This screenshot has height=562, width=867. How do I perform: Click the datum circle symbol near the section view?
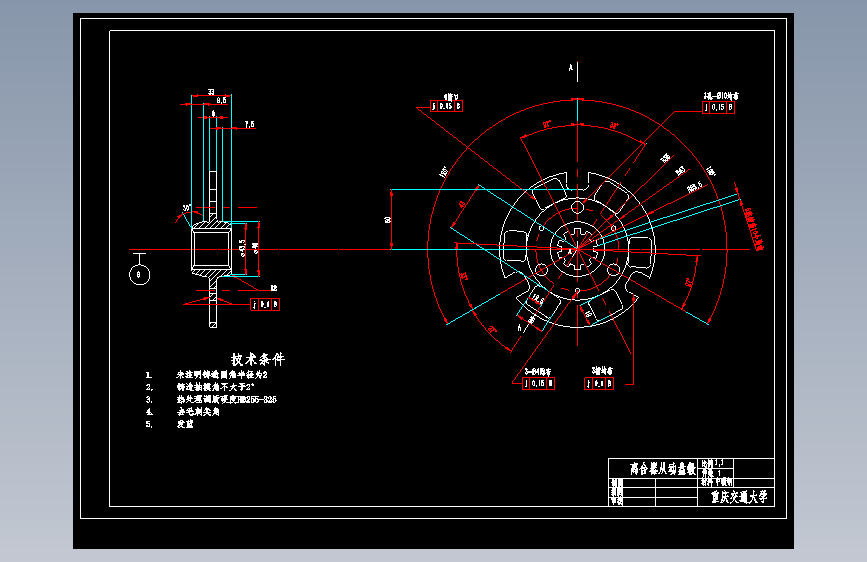point(139,274)
